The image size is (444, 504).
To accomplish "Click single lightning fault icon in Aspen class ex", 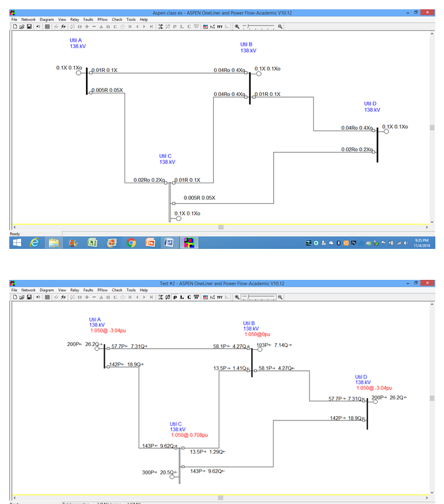I will (56, 27).
